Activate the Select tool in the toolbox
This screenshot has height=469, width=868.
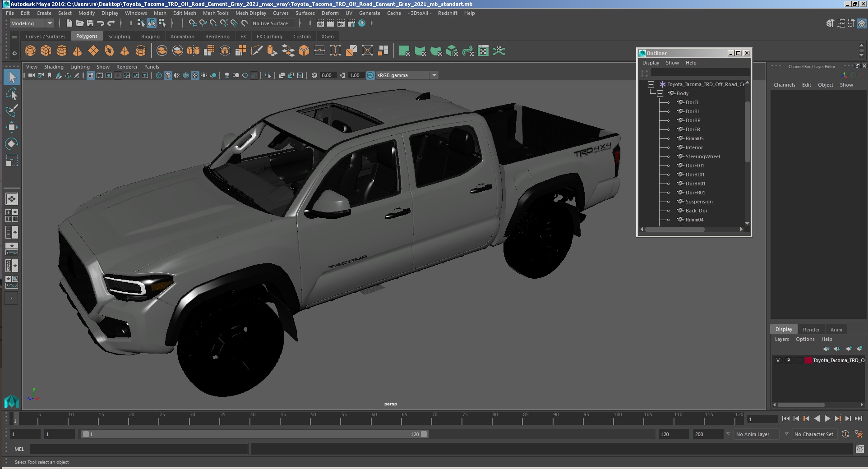tap(12, 77)
